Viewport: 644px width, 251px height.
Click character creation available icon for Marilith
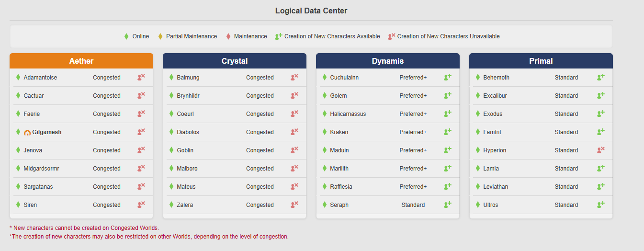tap(448, 168)
